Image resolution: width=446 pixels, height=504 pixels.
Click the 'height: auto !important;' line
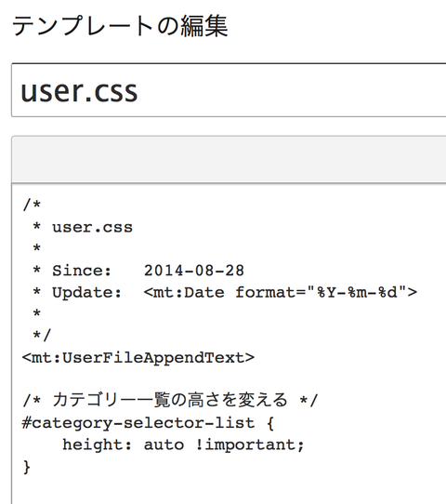(183, 444)
